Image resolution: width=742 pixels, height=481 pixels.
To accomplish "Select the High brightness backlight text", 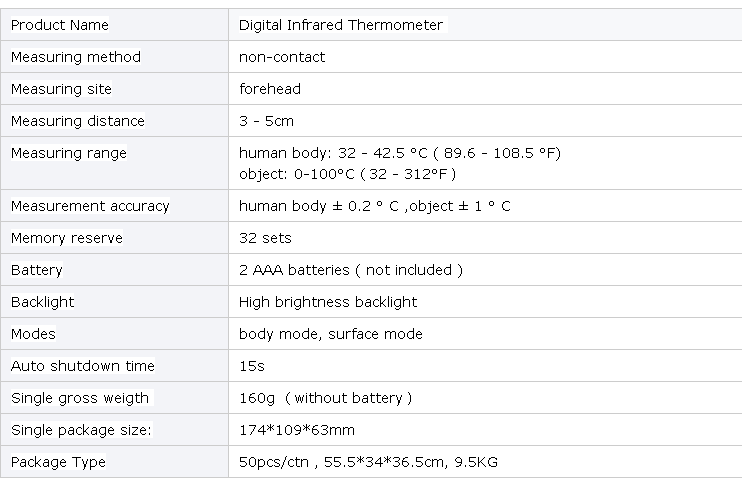I will click(328, 302).
